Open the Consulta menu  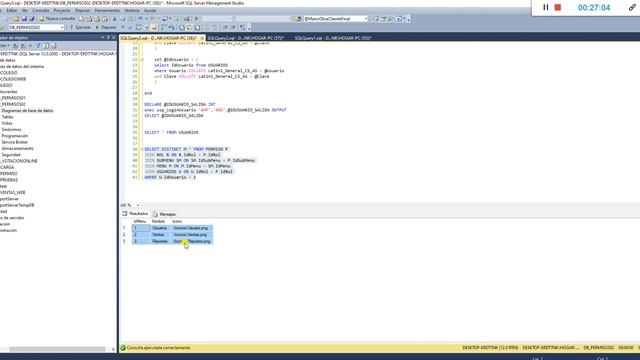click(x=40, y=11)
